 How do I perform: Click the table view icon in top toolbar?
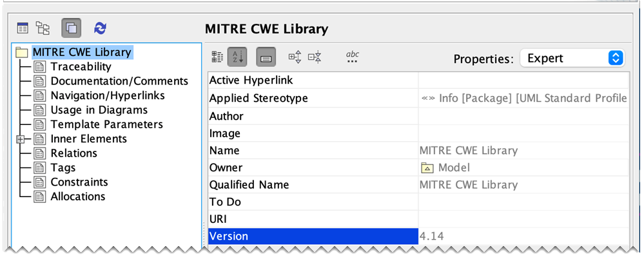23,28
